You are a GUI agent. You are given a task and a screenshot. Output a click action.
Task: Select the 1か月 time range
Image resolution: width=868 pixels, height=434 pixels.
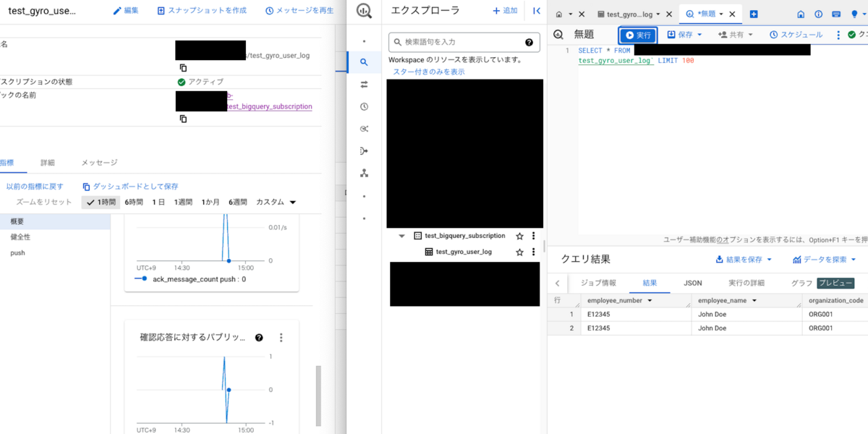210,202
